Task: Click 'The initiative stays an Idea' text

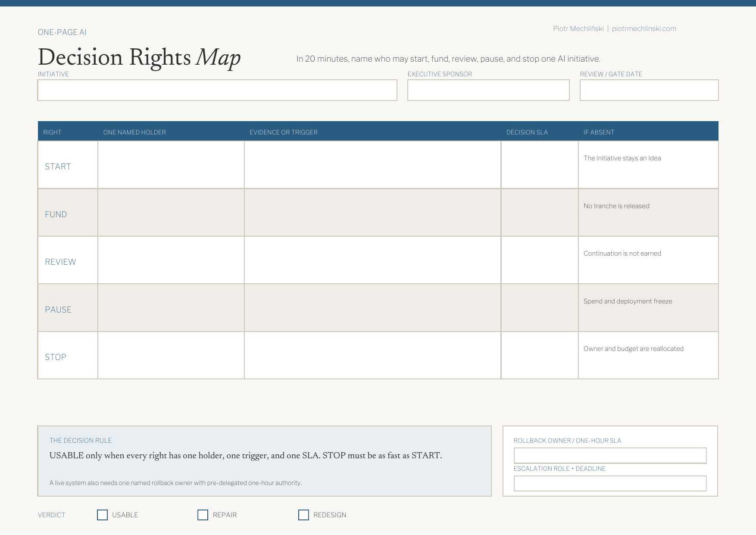Action: tap(622, 158)
